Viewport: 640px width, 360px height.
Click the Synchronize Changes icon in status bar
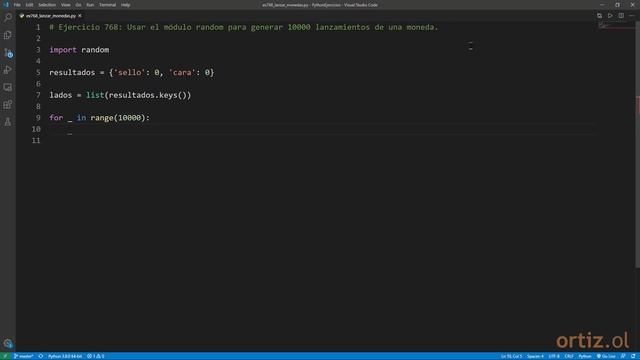pyautogui.click(x=40, y=356)
